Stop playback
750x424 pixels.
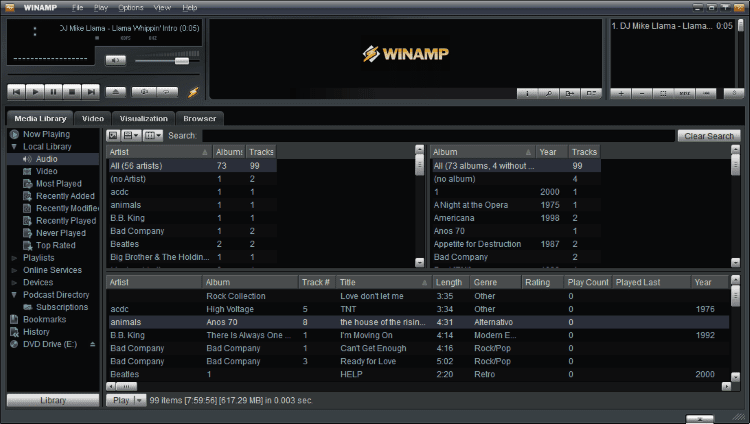[x=72, y=91]
